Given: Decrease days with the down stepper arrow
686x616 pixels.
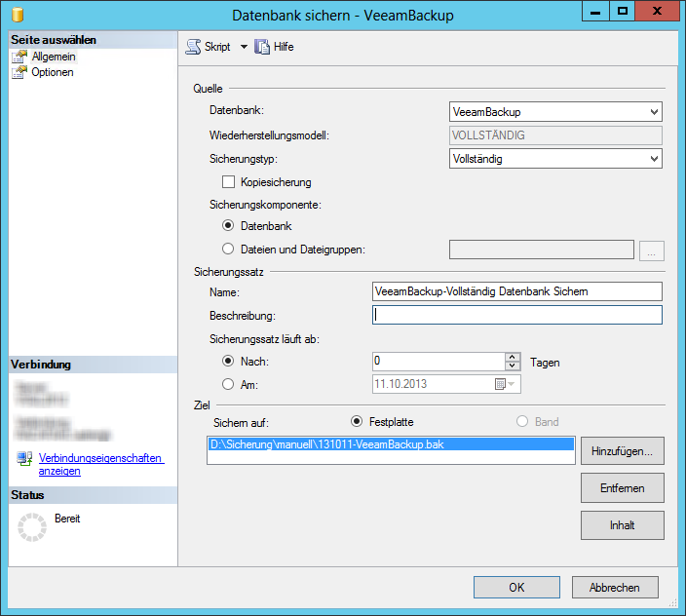Looking at the screenshot, I should coord(513,366).
